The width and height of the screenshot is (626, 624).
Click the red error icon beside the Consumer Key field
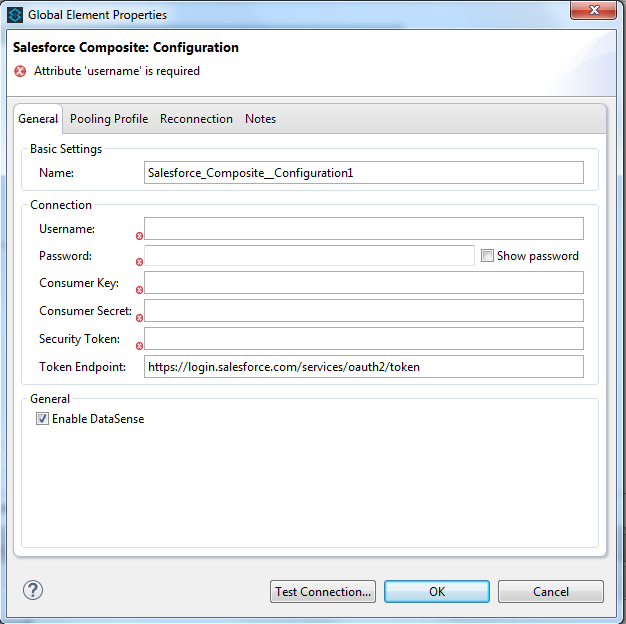139,290
